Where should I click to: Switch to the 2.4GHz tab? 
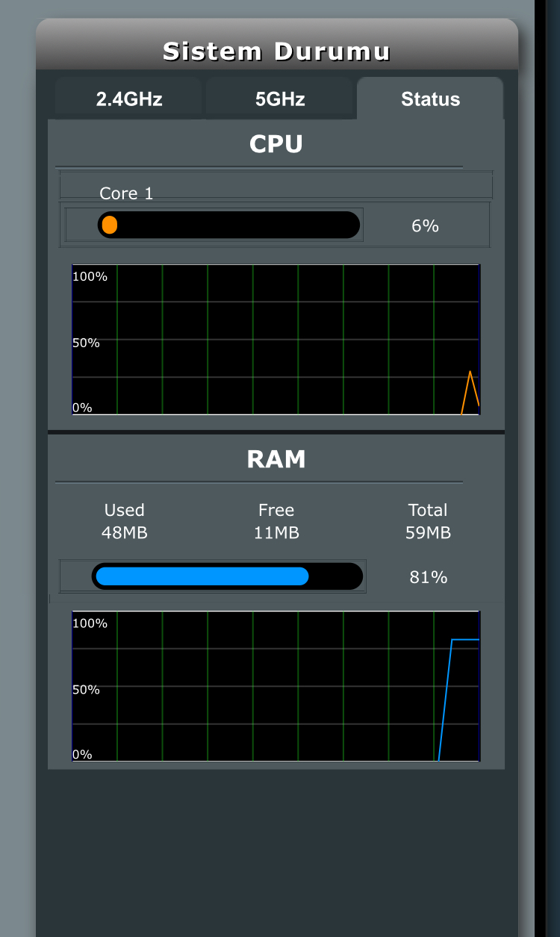(x=128, y=99)
